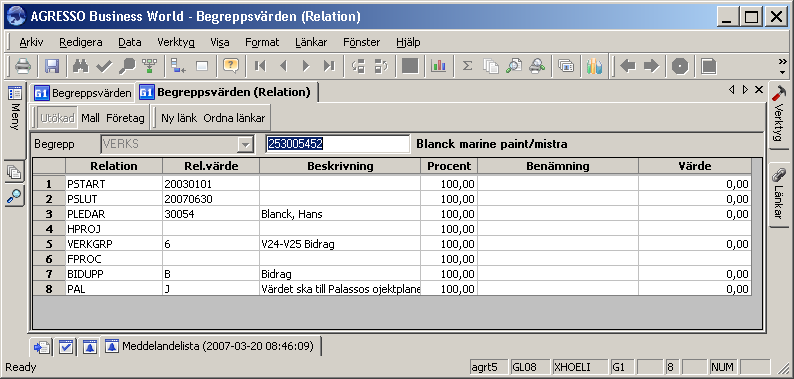Click the bar chart toolbar icon
Image resolution: width=794 pixels, height=379 pixels.
pos(438,66)
